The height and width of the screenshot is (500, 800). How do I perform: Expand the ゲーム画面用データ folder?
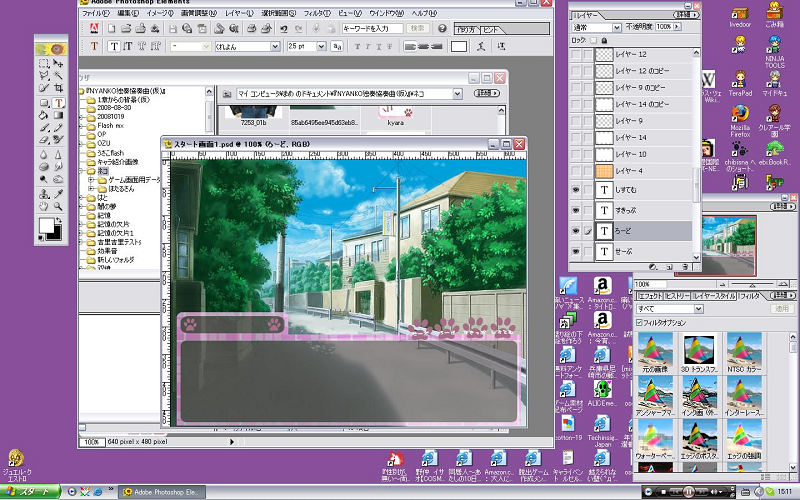90,180
